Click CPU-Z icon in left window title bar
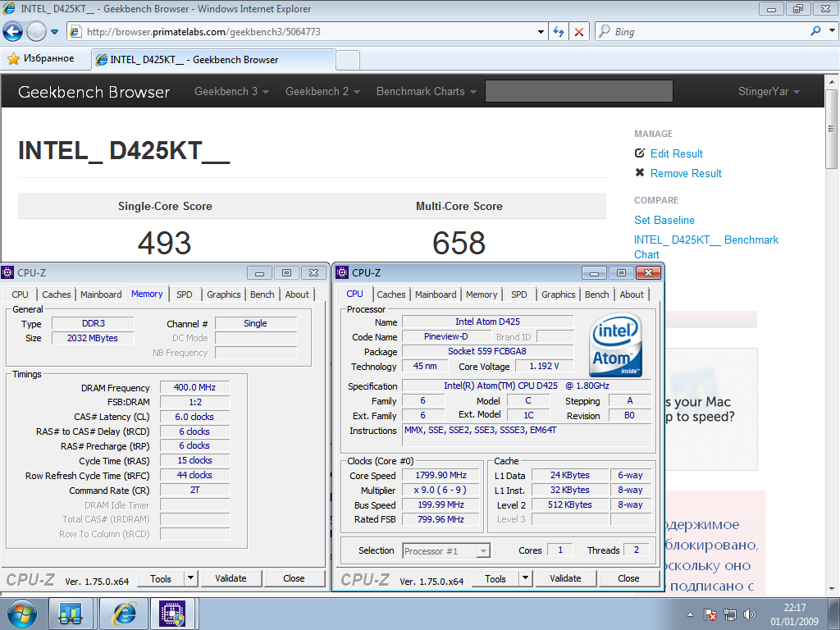Image resolution: width=840 pixels, height=630 pixels. click(7, 272)
